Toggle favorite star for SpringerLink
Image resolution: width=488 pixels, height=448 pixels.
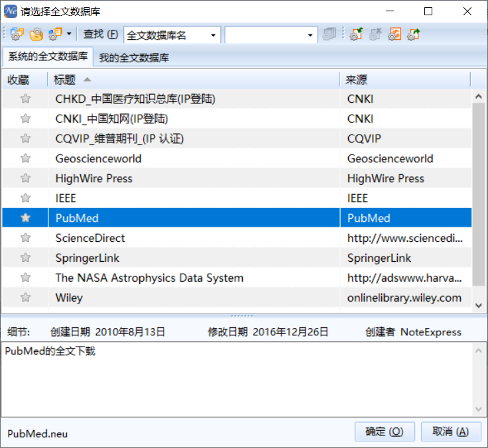25,258
